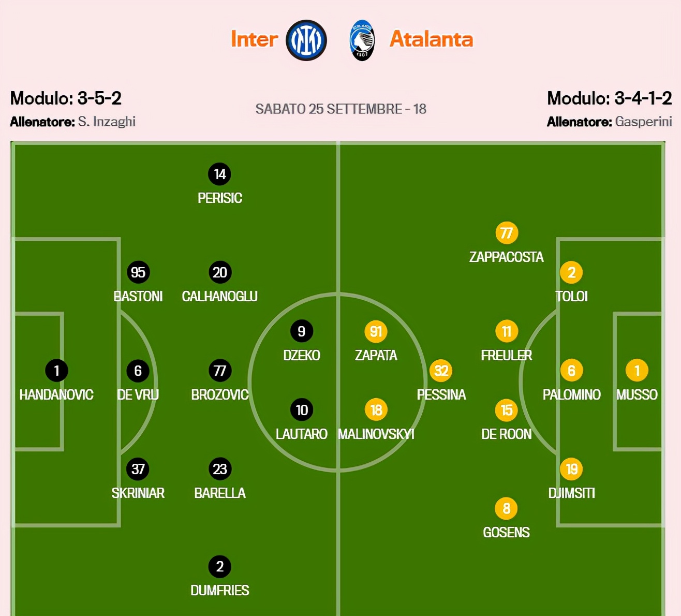Click the MALINOVSKYI name label
This screenshot has width=681, height=616.
click(376, 434)
